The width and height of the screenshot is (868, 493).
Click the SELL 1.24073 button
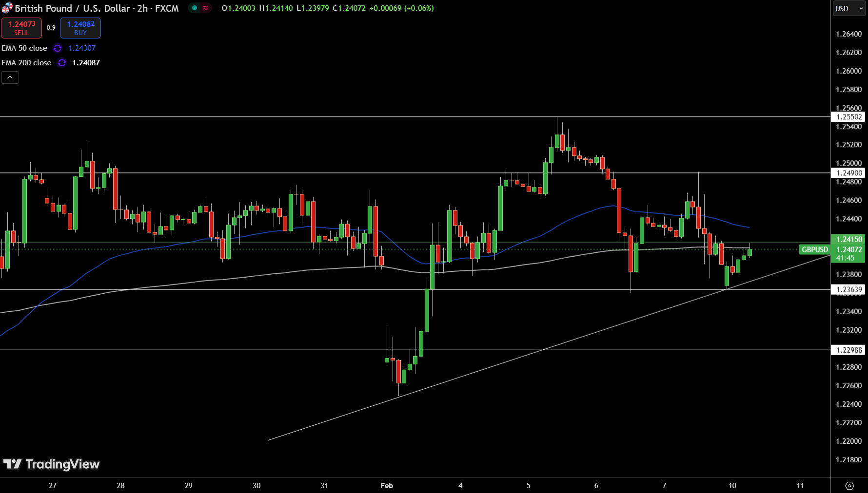[x=21, y=28]
